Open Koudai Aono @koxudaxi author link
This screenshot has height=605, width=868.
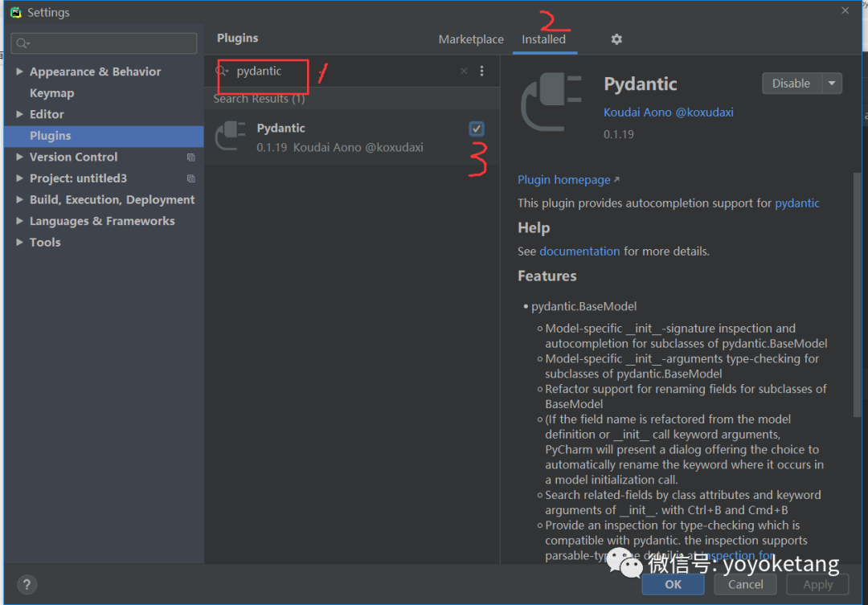(x=668, y=112)
